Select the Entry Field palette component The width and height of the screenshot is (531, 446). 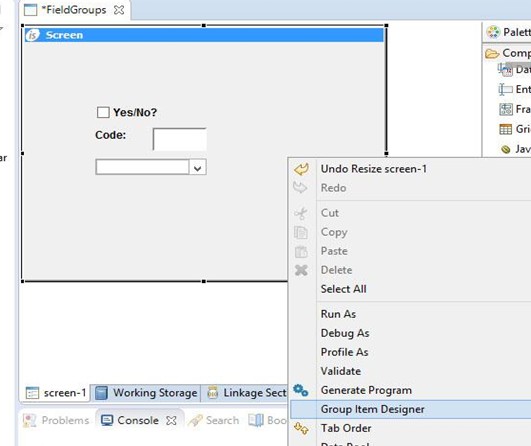coord(514,89)
